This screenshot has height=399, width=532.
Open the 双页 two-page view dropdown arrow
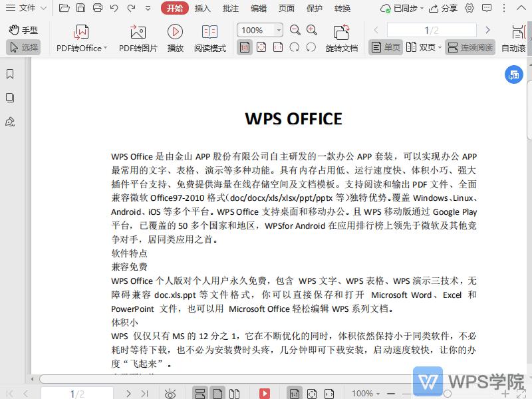(440, 47)
